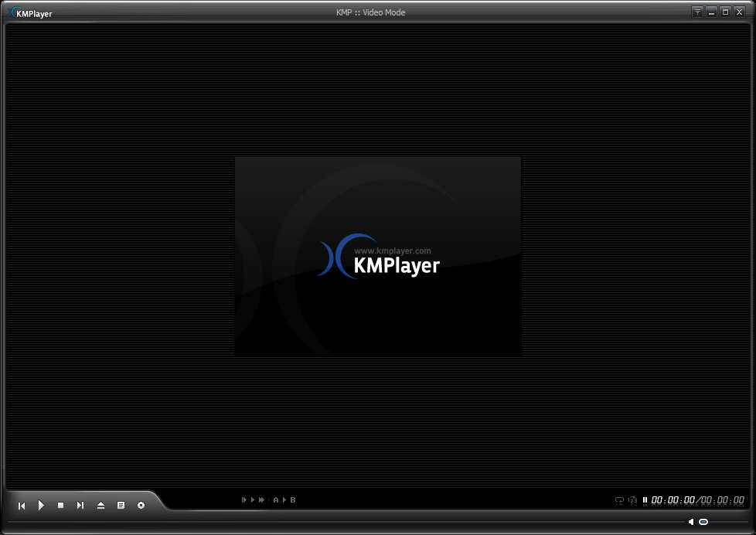756x535 pixels.
Task: Toggle the repeat loop mode icon
Action: tap(619, 500)
